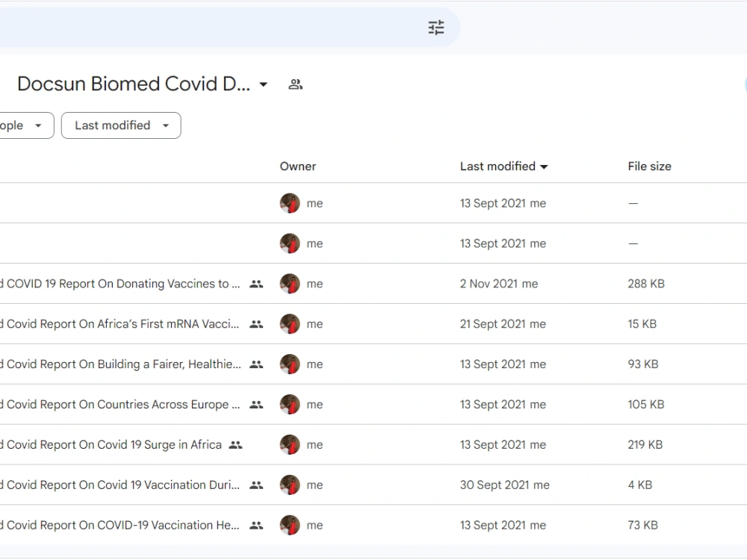Click owner avatar on Vaccination Duri row

[290, 485]
